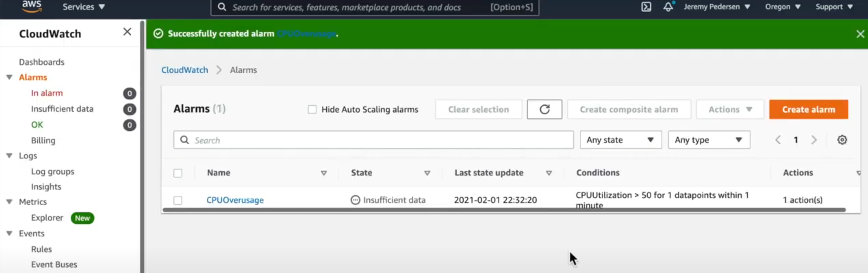Image resolution: width=868 pixels, height=273 pixels.
Task: Collapse the Logs sidebar section
Action: coord(9,156)
